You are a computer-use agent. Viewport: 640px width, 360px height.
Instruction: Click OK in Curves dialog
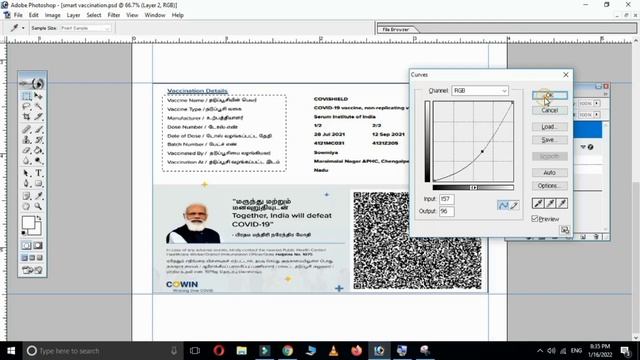click(549, 95)
